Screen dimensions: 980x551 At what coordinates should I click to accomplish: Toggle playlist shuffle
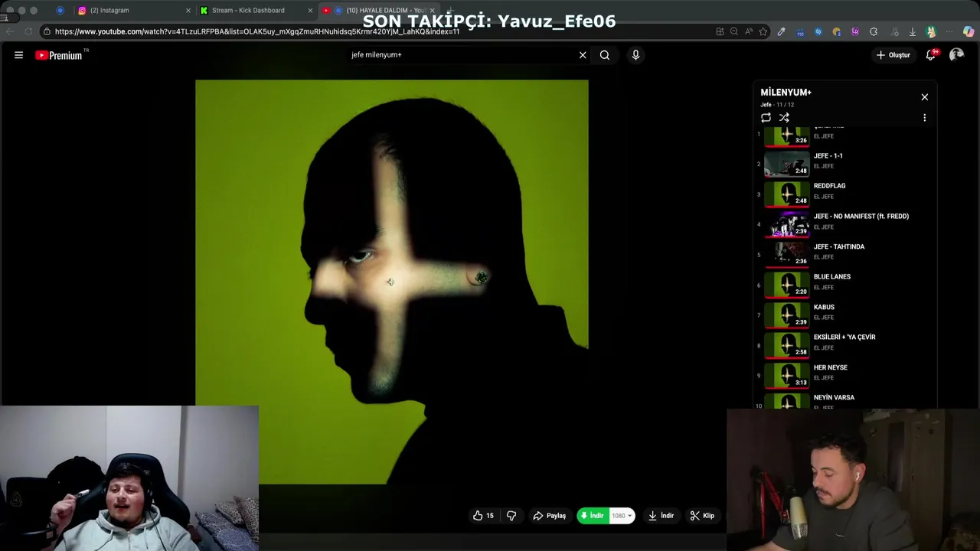pos(784,118)
